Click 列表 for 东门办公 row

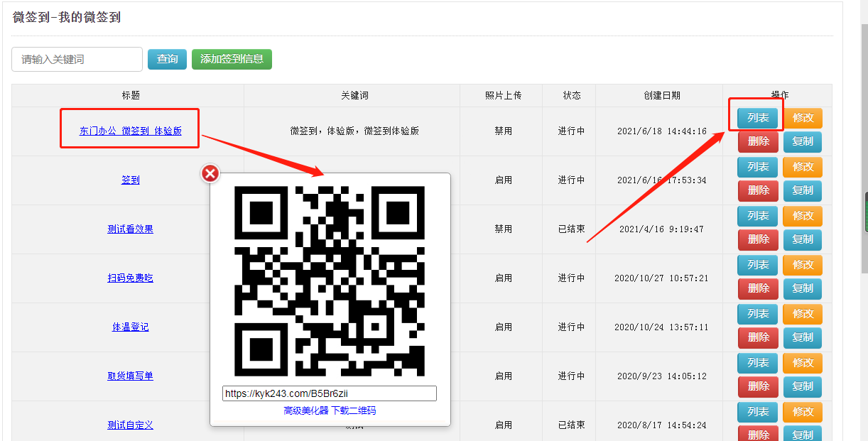(x=758, y=118)
